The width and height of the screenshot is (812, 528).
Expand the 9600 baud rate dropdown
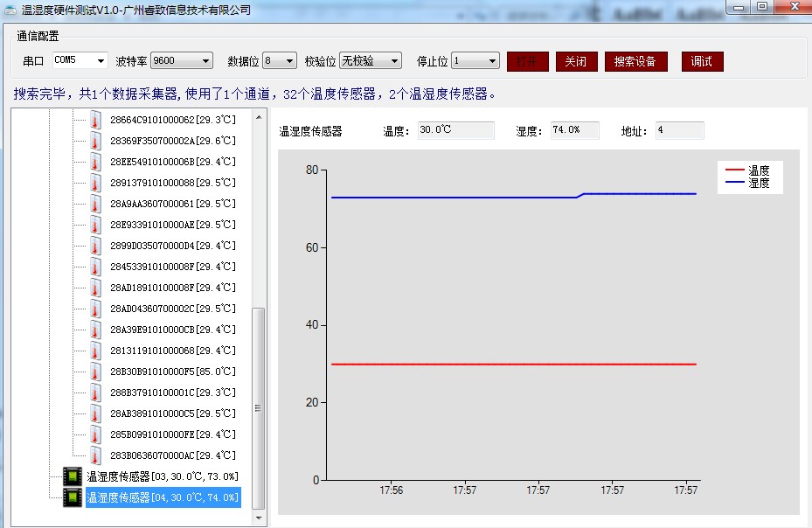coord(206,61)
